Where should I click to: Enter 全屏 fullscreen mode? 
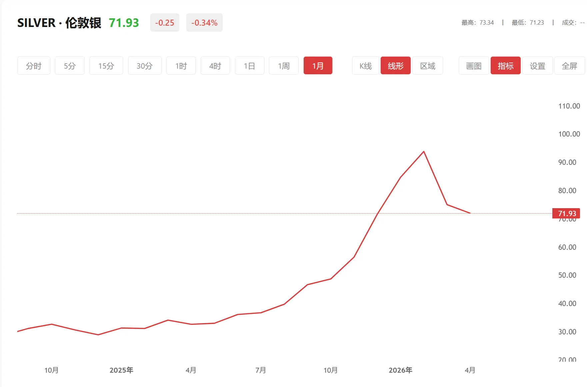point(570,66)
